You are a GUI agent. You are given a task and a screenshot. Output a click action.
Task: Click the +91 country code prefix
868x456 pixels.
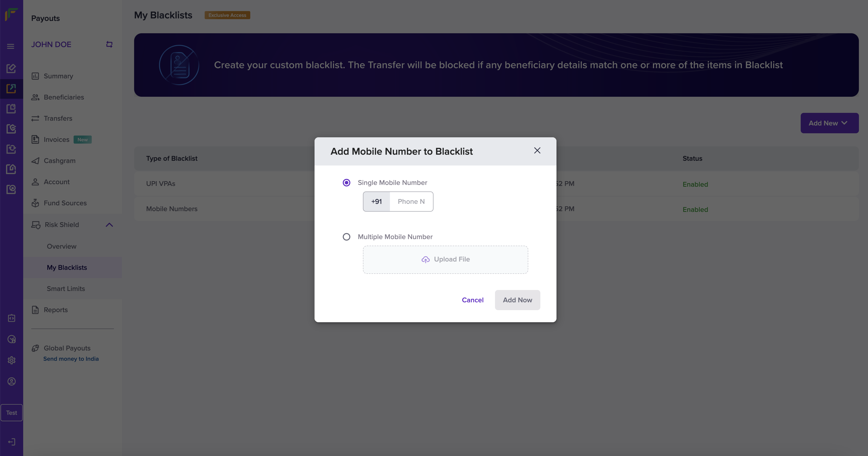pos(376,201)
